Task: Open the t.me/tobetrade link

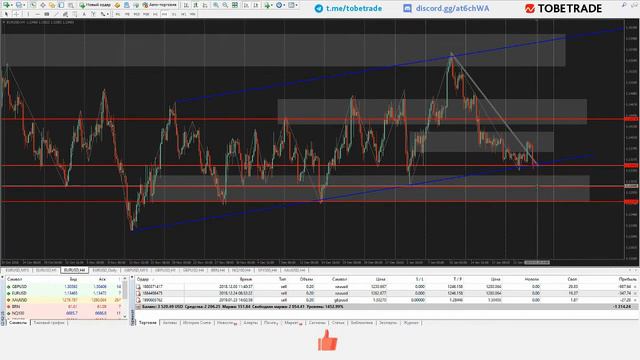Action: pos(349,8)
